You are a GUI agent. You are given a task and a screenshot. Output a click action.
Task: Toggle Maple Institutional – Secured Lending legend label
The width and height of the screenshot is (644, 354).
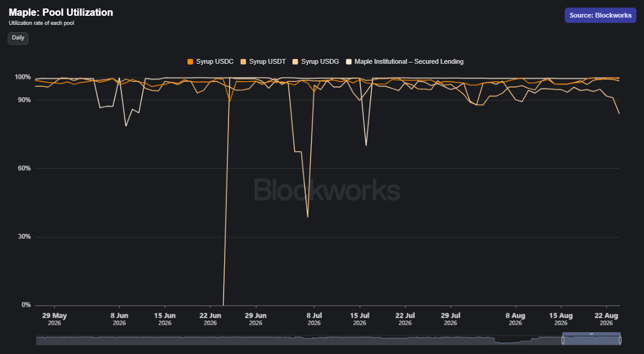click(x=409, y=61)
